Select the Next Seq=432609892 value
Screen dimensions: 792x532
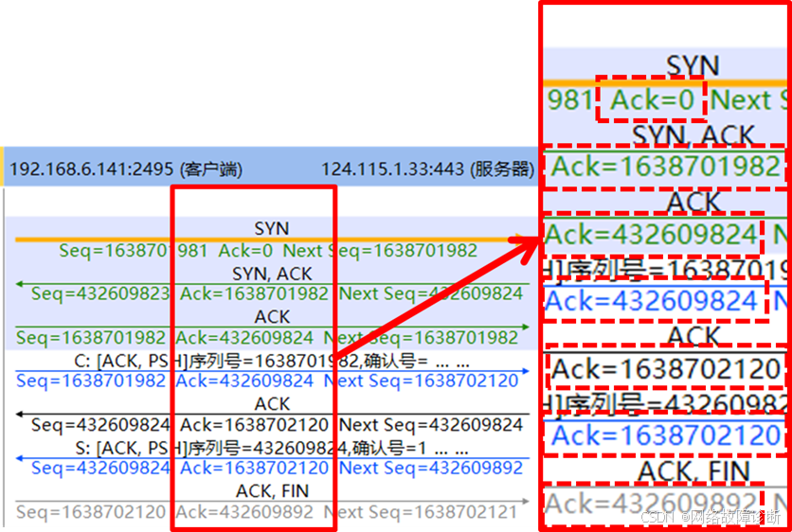[431, 468]
